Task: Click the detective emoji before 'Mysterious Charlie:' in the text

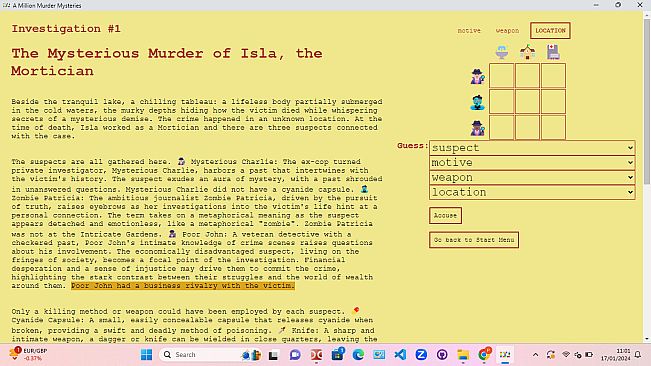Action: tap(181, 161)
